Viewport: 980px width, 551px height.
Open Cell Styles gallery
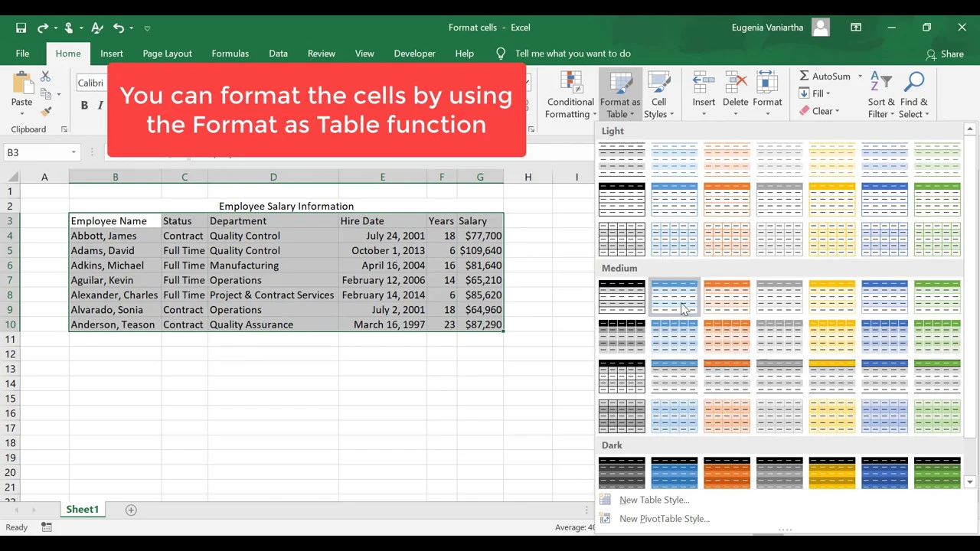click(658, 95)
